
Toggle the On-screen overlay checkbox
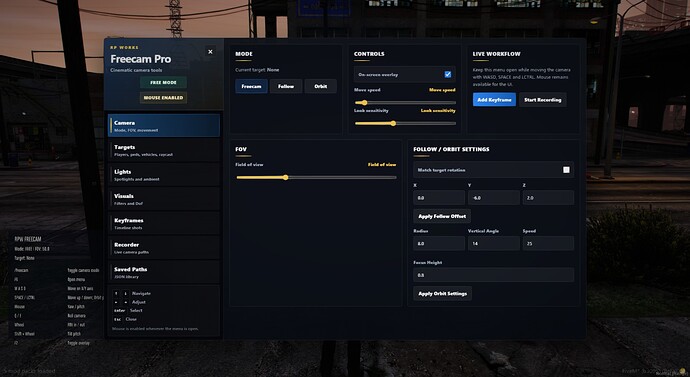pos(448,75)
